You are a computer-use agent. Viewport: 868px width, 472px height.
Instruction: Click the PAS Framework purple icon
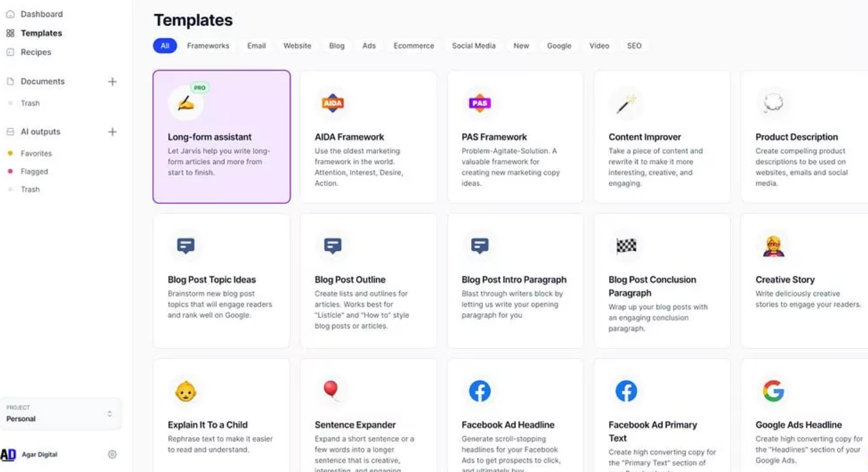[479, 103]
